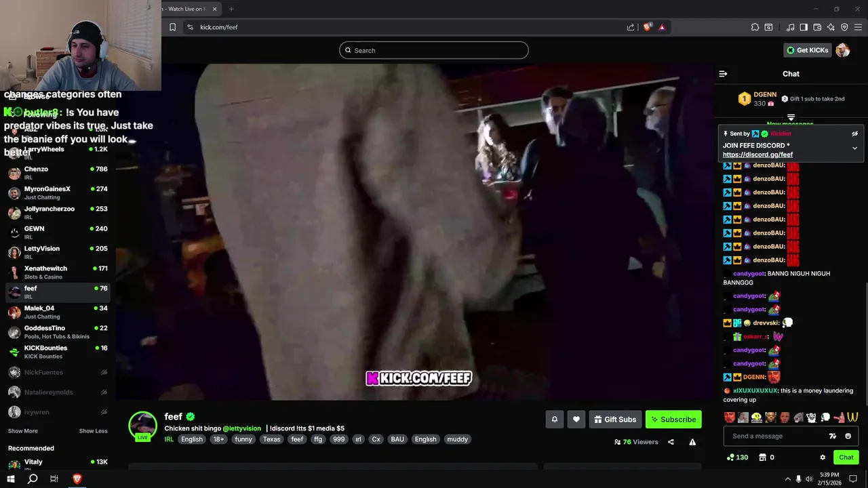This screenshot has width=868, height=488.
Task: Open MyronGainesX channel in sidebar
Action: coord(58,192)
